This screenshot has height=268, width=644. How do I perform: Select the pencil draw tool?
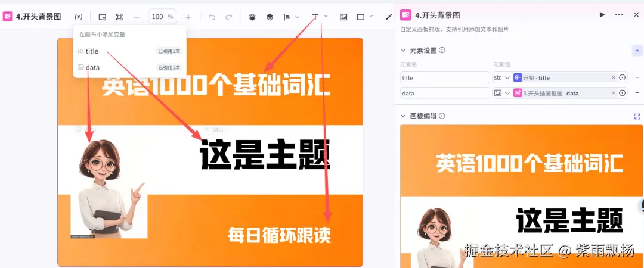click(x=389, y=17)
